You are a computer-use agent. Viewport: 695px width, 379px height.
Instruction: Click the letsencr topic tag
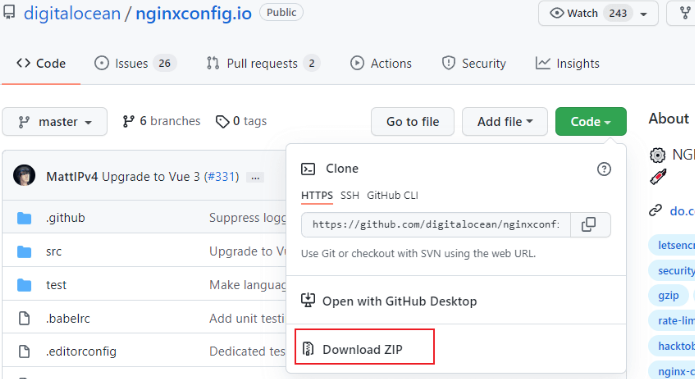tap(672, 245)
